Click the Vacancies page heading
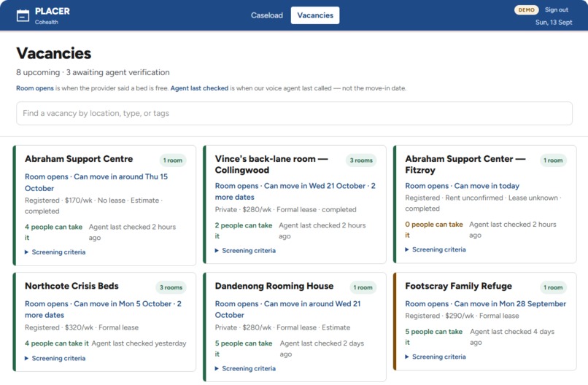Image resolution: width=588 pixels, height=385 pixels. point(54,53)
